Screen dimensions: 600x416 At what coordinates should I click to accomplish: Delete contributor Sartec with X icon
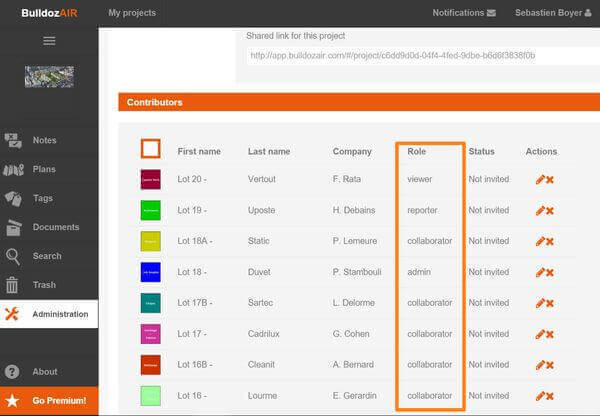click(550, 303)
